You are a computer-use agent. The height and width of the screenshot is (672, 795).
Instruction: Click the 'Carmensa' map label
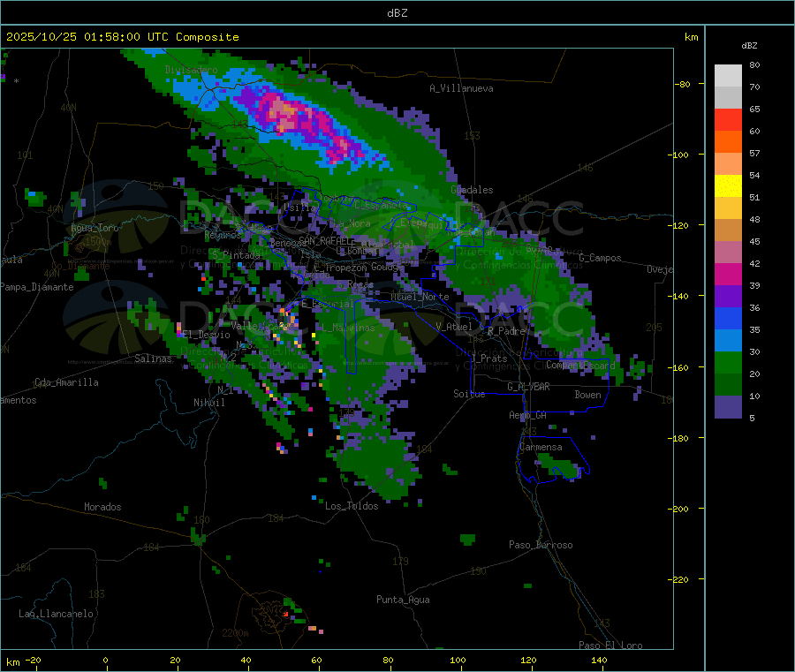541,447
